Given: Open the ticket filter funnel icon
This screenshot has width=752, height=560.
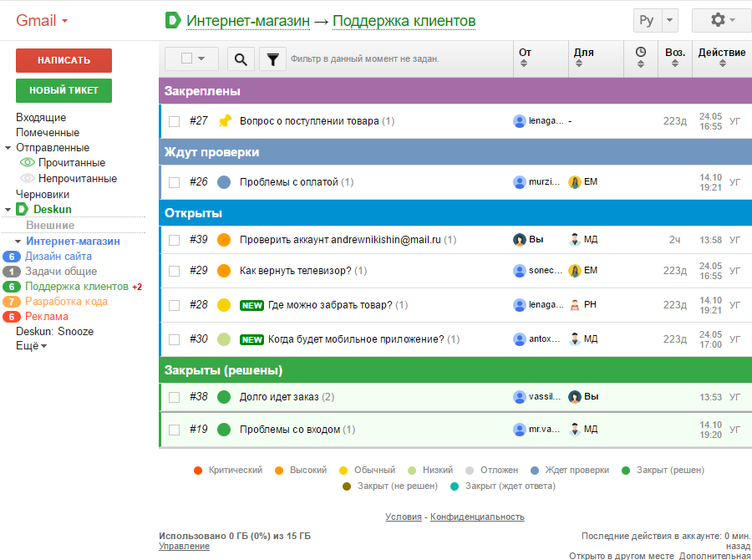Looking at the screenshot, I should (x=272, y=59).
